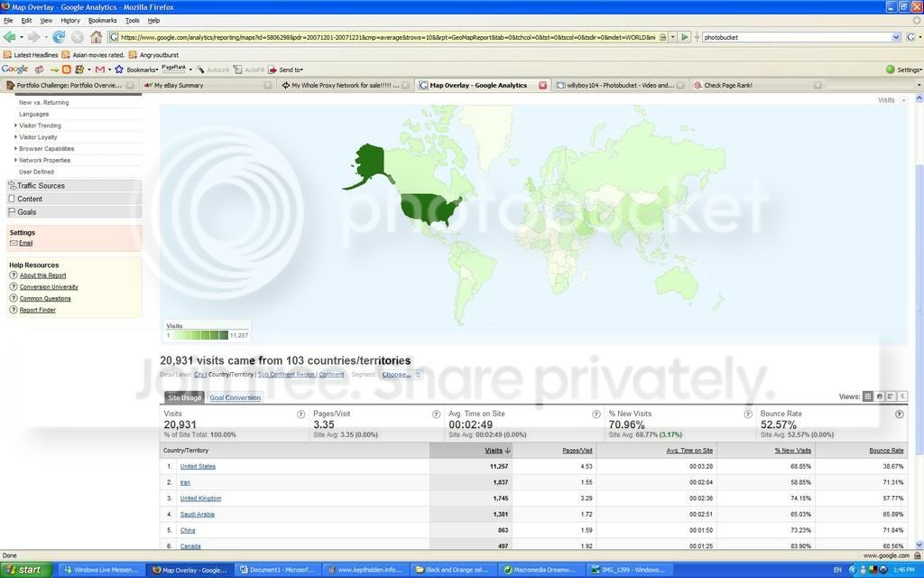Click the Blogger icon in Google toolbar
924x578 pixels.
(x=67, y=70)
